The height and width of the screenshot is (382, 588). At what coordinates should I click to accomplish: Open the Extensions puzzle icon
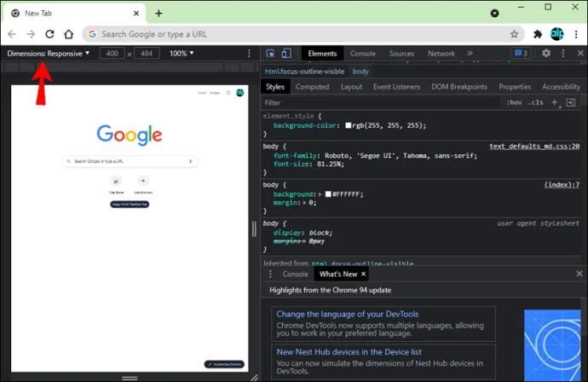538,34
